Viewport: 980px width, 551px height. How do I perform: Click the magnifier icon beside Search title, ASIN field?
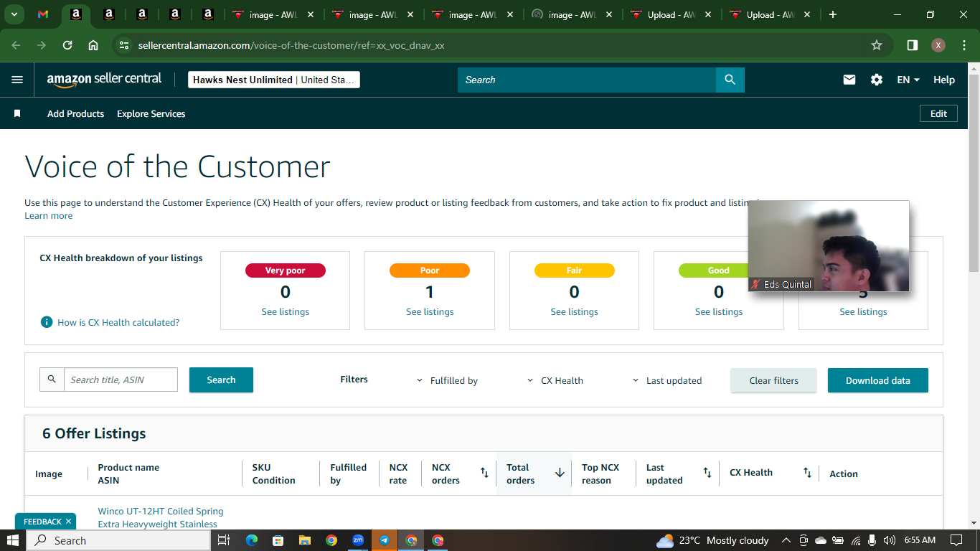[52, 380]
